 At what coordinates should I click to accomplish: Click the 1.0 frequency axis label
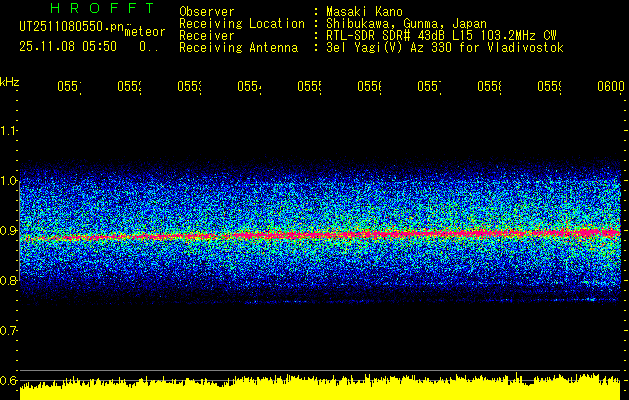[9, 181]
